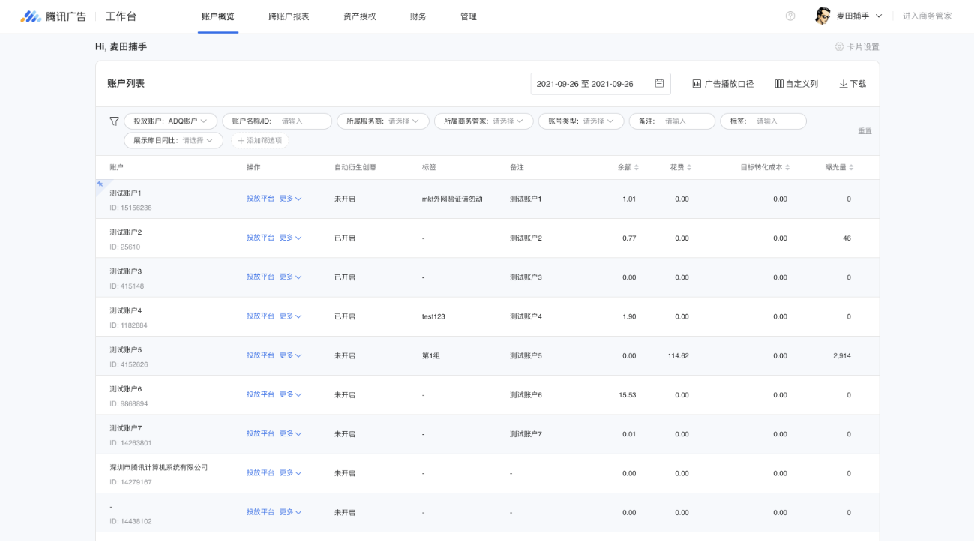The height and width of the screenshot is (560, 974).
Task: Open 投放平台 link for 测试账户7
Action: click(261, 433)
